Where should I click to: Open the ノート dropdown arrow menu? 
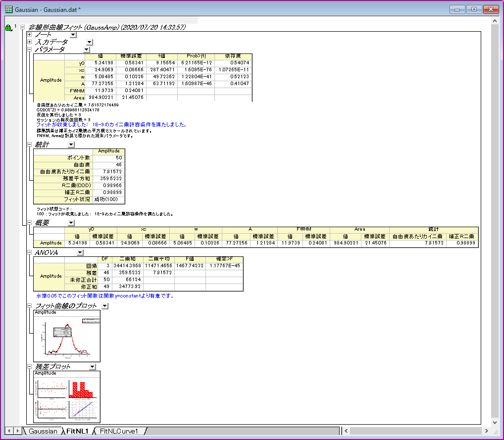point(73,35)
